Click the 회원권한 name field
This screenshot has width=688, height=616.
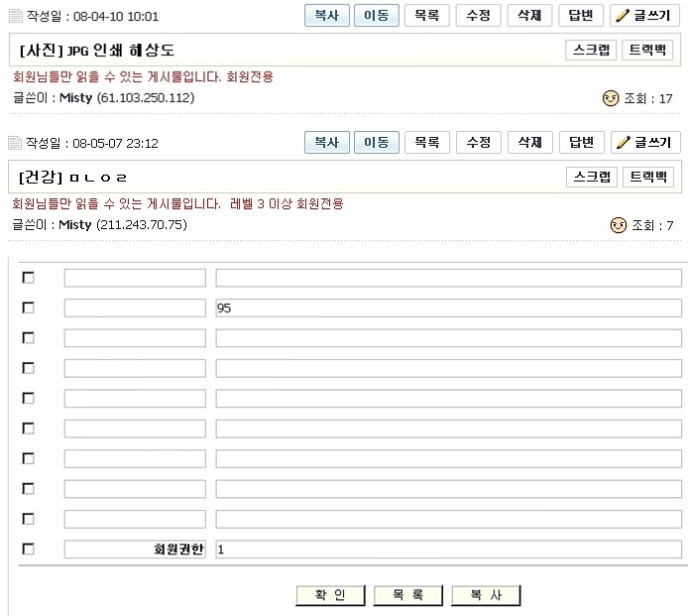pyautogui.click(x=135, y=550)
